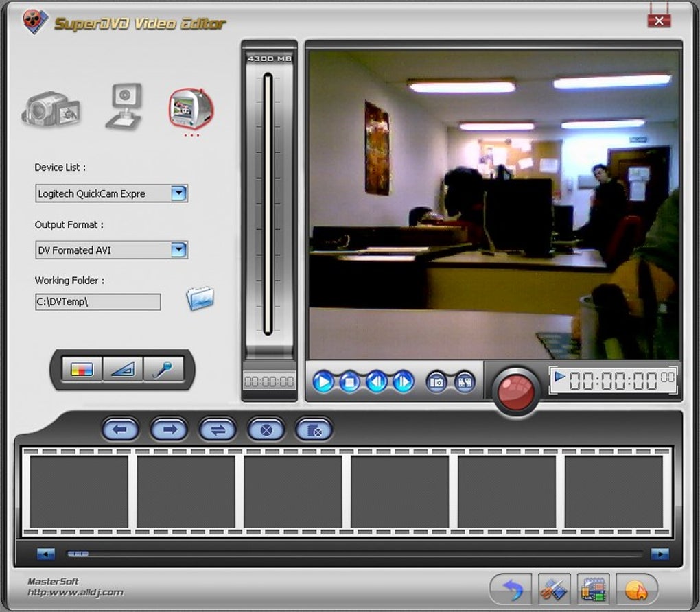Click the first empty filmstrip frame
700x612 pixels.
(x=79, y=491)
